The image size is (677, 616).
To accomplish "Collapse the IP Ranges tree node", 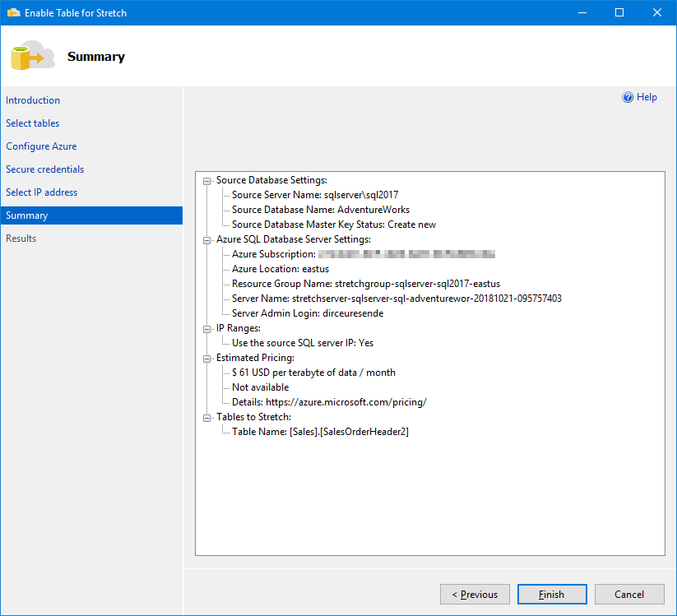I will [206, 329].
